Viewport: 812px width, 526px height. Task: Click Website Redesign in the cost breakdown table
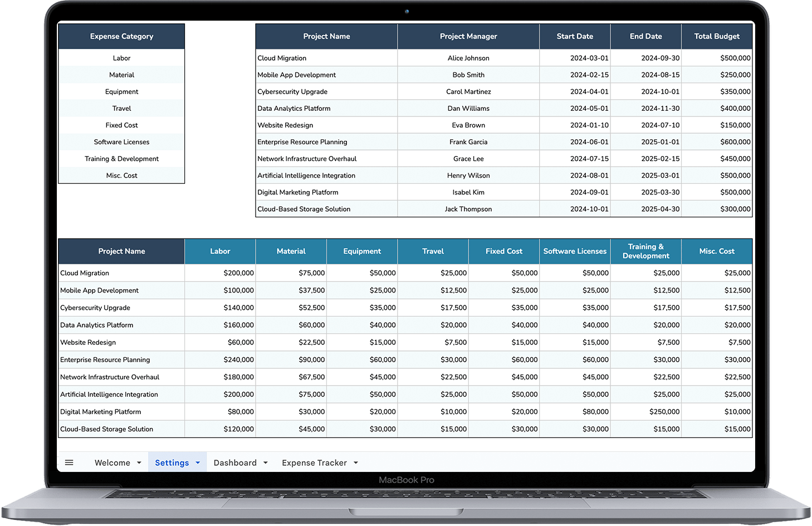pyautogui.click(x=121, y=343)
